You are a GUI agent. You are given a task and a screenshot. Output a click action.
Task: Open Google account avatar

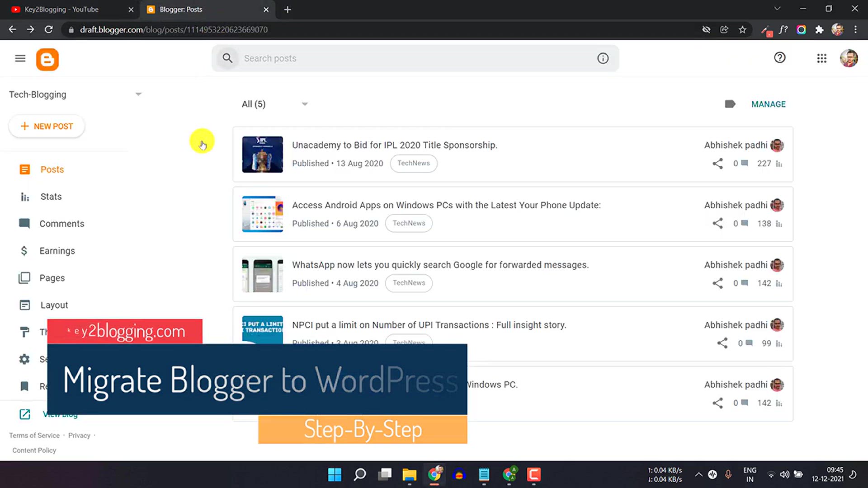tap(849, 58)
